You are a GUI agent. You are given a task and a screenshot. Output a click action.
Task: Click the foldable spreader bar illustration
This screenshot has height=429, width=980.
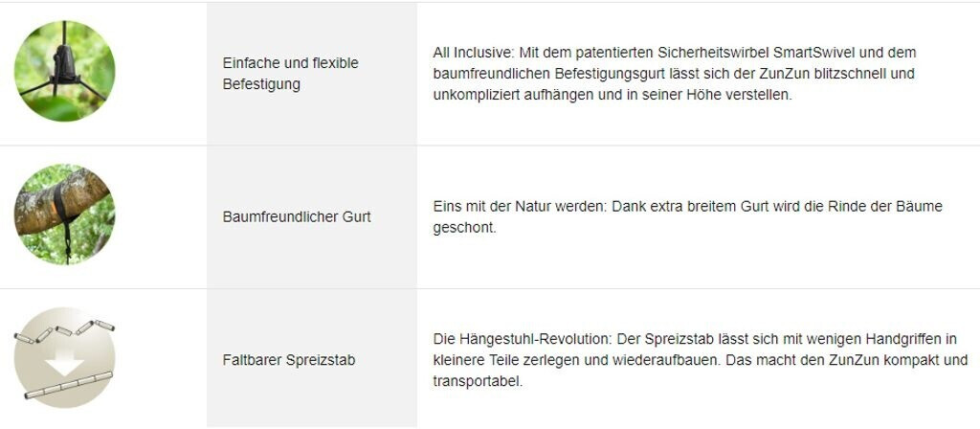click(64, 358)
